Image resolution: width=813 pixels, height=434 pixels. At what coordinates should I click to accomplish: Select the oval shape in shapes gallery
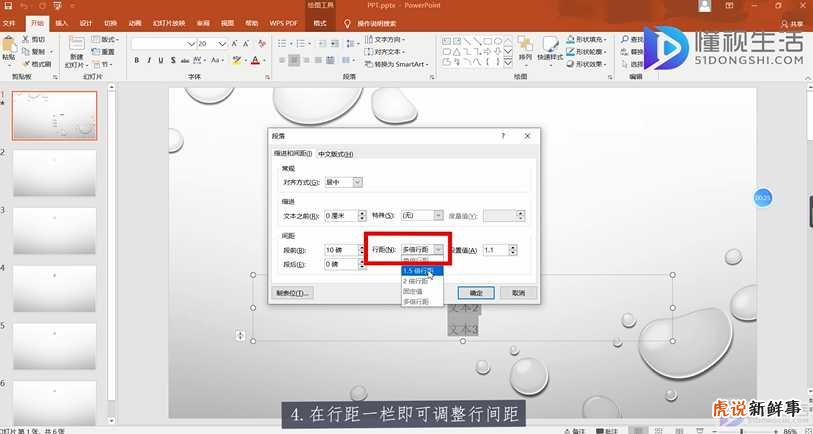[x=498, y=41]
